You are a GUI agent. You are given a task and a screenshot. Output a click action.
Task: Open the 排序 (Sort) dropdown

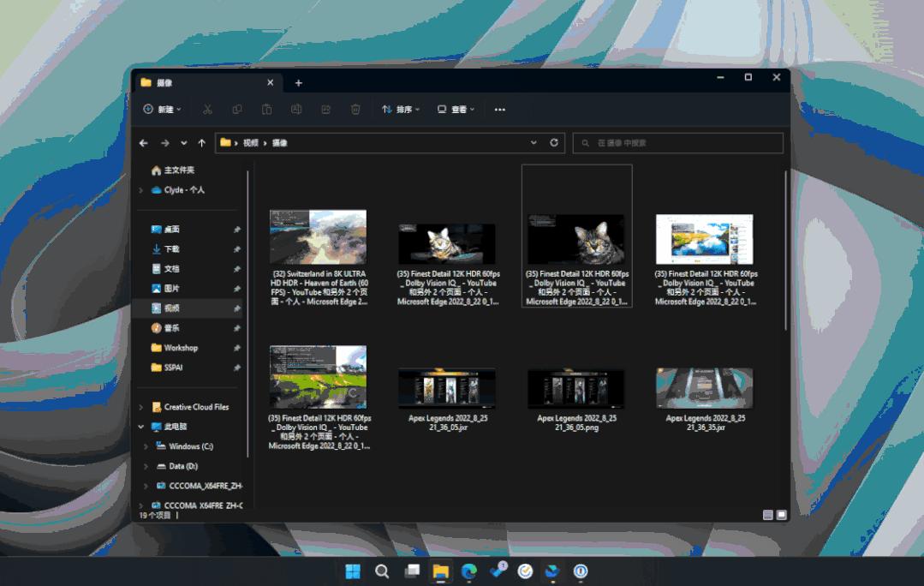[401, 110]
